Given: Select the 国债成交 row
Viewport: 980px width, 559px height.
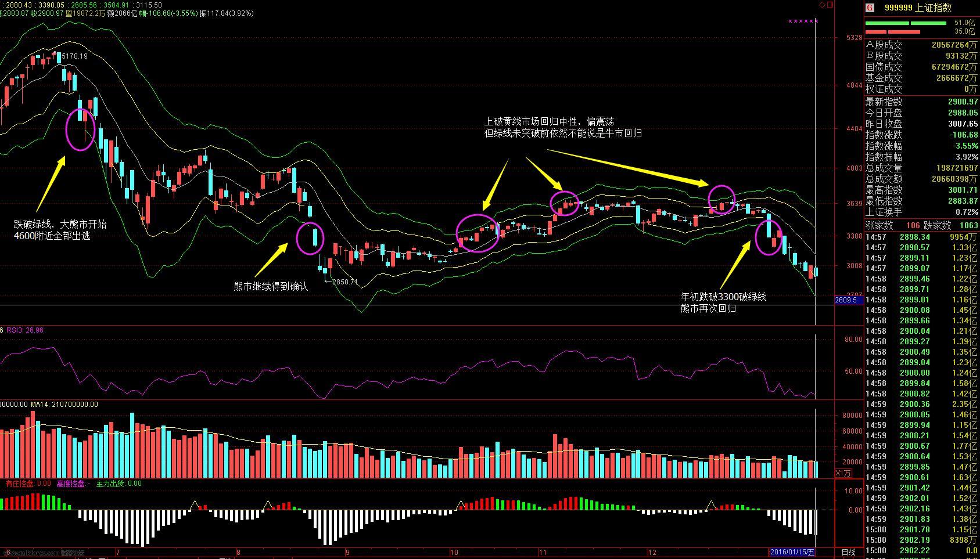Looking at the screenshot, I should click(921, 67).
